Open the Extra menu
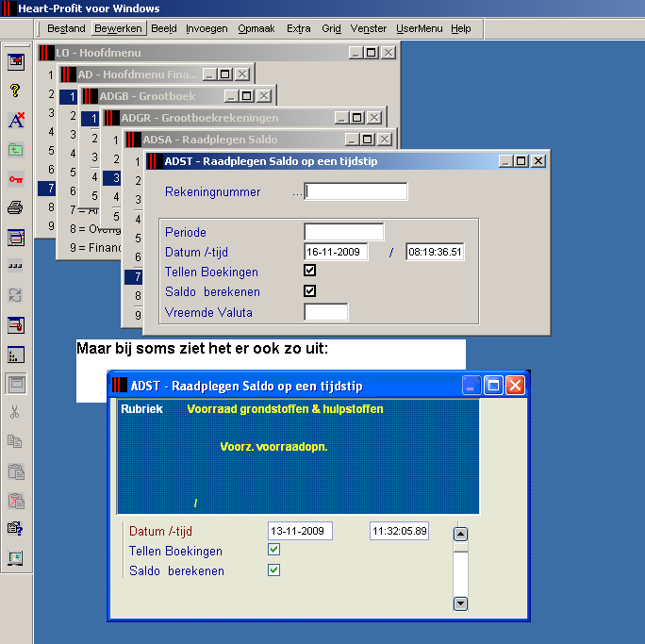Screen dimensions: 645x644 [x=298, y=28]
